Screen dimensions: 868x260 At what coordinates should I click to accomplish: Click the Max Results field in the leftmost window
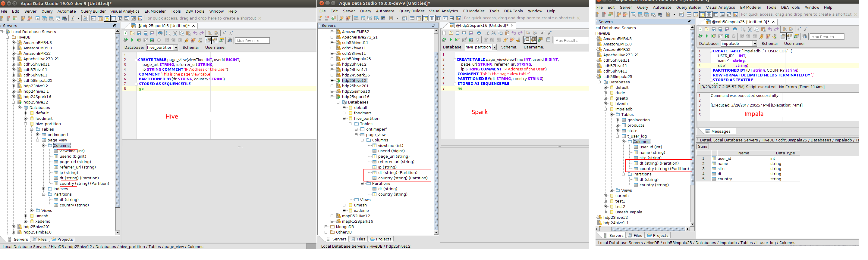tap(252, 41)
